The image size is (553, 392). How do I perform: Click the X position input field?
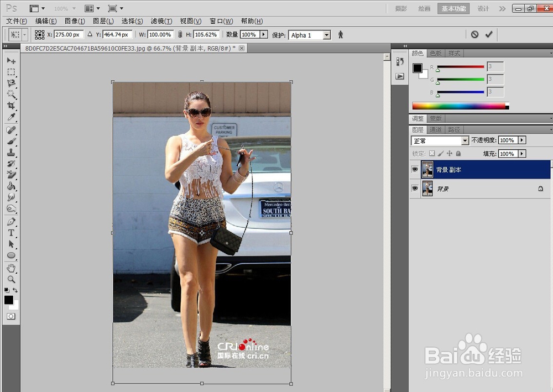69,34
